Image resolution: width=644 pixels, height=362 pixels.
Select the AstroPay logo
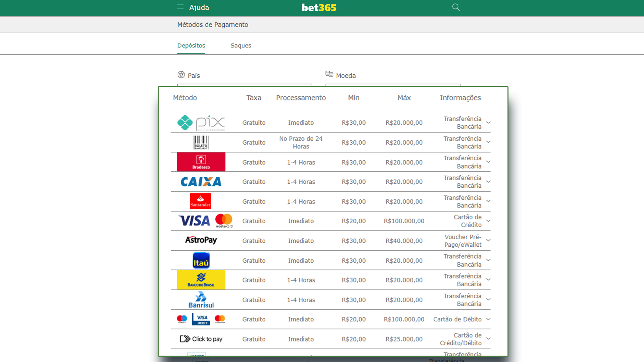(201, 240)
